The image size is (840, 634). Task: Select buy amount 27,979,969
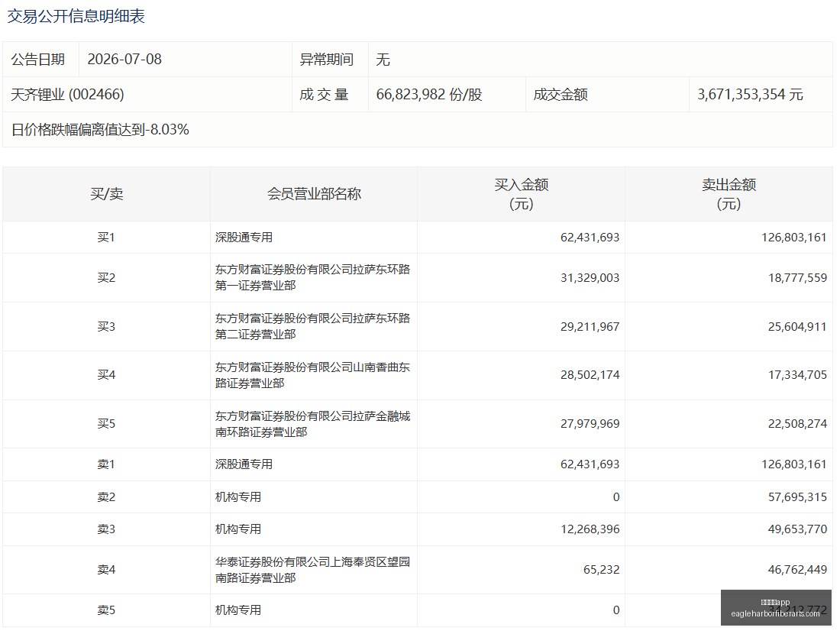pyautogui.click(x=590, y=423)
